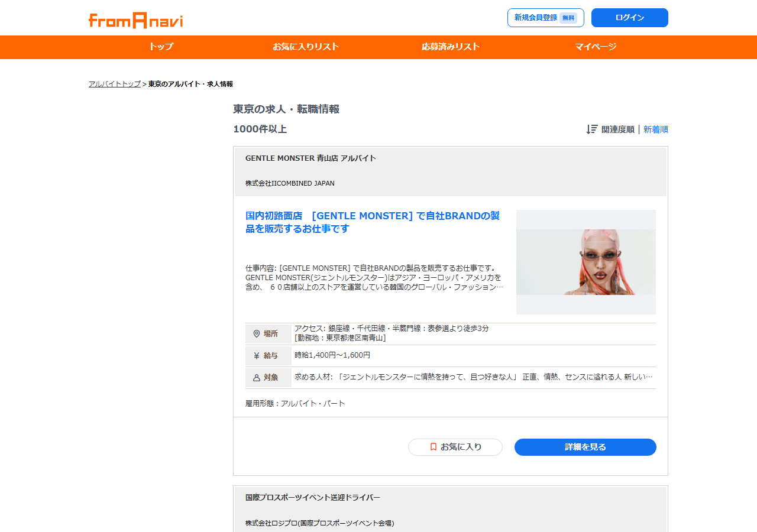Click the 株式会社ロジプロ company name

tap(319, 523)
